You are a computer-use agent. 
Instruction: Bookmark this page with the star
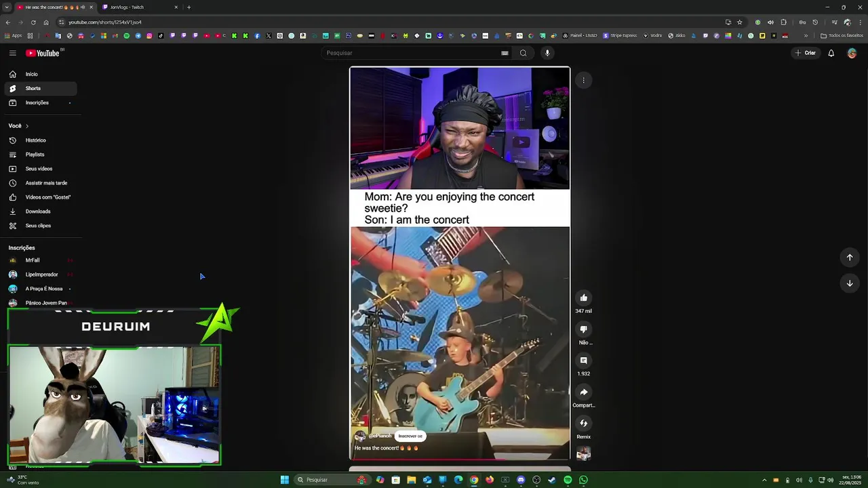tap(739, 22)
